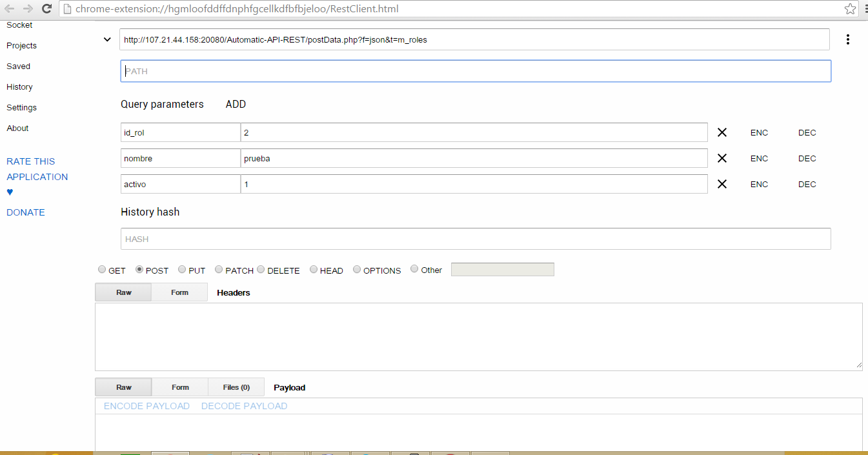Click the browser back arrow
Image resolution: width=868 pixels, height=455 pixels.
tap(10, 9)
